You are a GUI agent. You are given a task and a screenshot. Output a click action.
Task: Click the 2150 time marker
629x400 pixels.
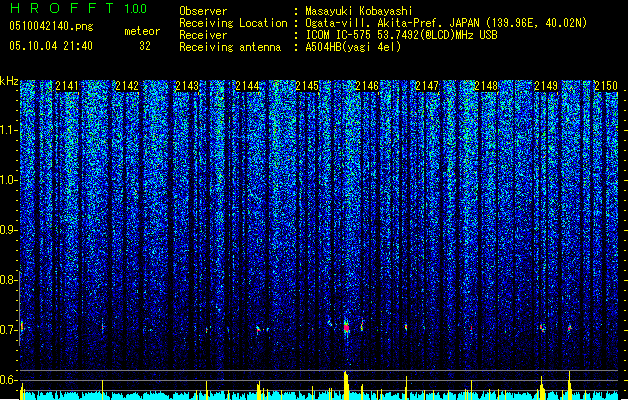coord(606,86)
